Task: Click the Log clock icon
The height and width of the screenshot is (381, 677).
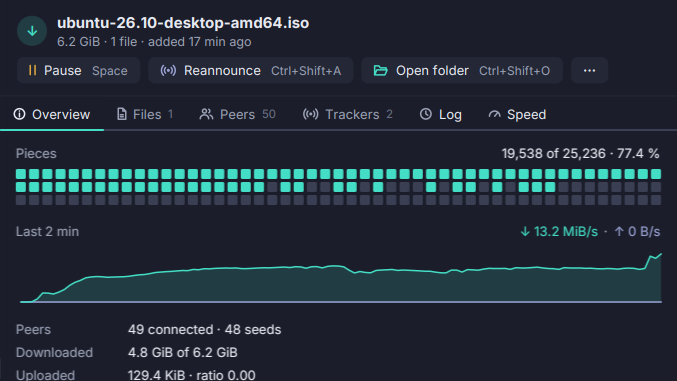Action: [x=426, y=114]
